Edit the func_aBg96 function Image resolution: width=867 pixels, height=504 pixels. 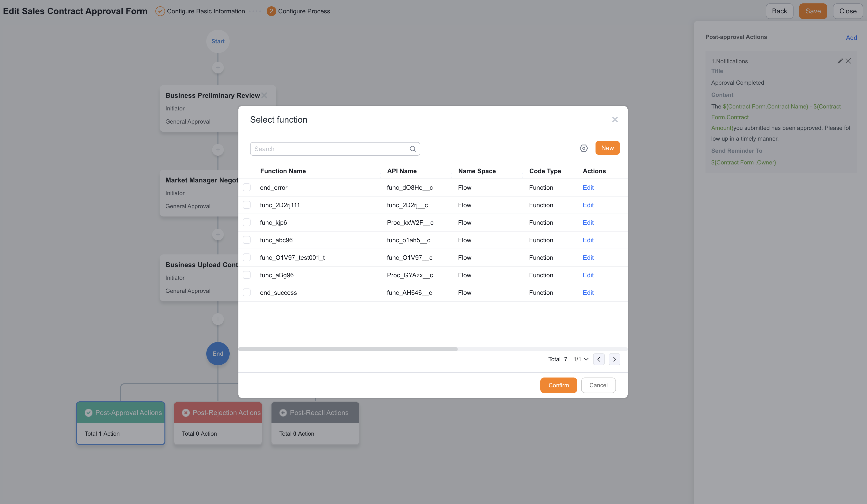point(588,275)
